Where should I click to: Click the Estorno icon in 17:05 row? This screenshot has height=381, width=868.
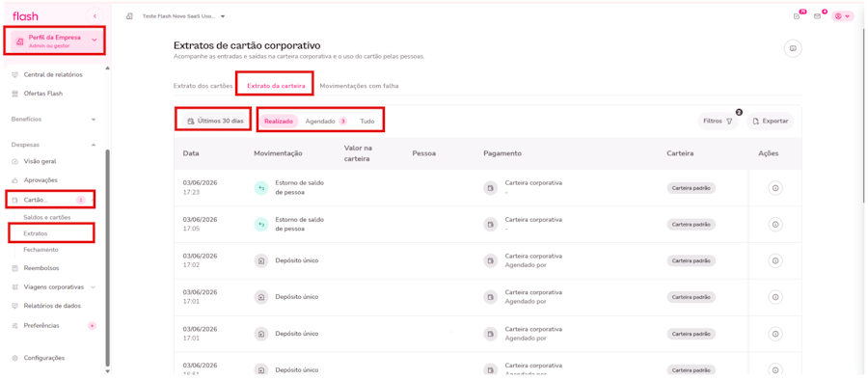click(261, 225)
